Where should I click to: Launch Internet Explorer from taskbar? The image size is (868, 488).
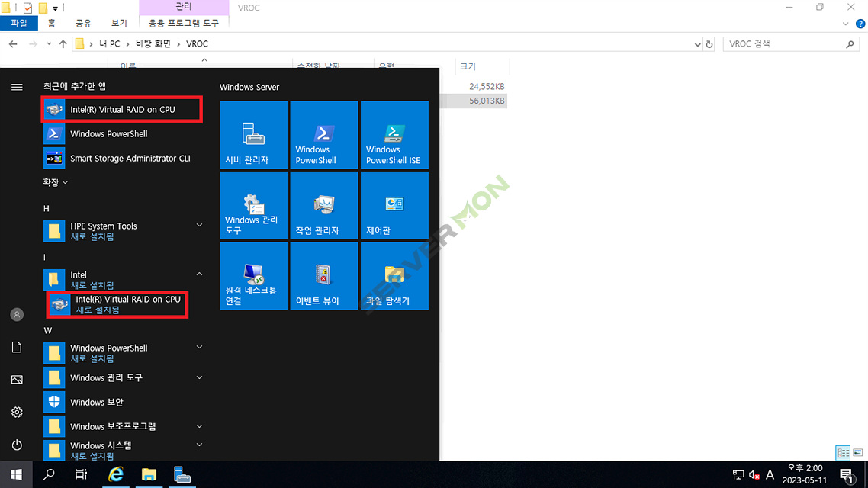click(x=116, y=475)
